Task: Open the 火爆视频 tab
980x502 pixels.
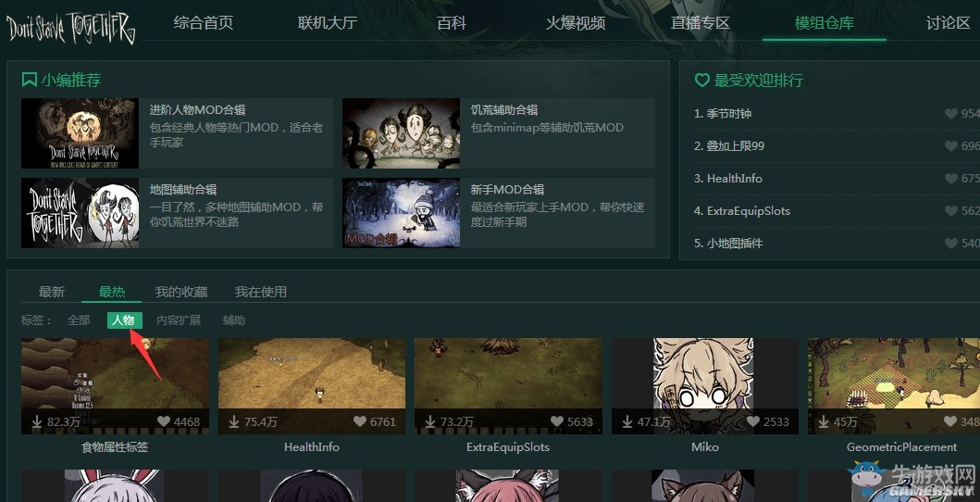Action: tap(575, 23)
